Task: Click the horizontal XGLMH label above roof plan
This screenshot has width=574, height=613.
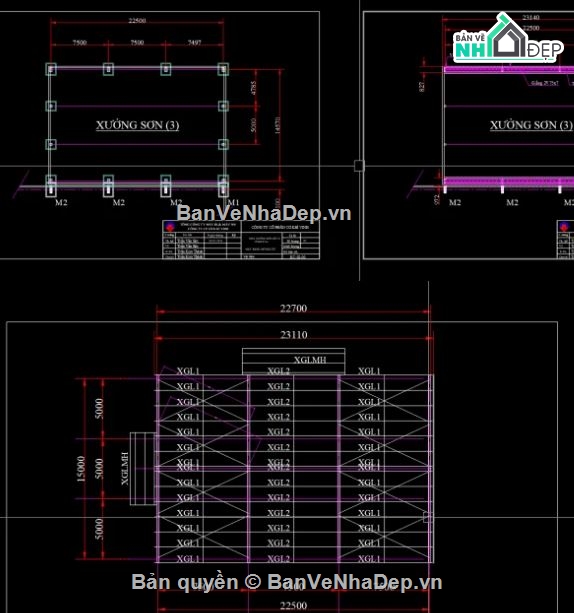Action: (310, 360)
